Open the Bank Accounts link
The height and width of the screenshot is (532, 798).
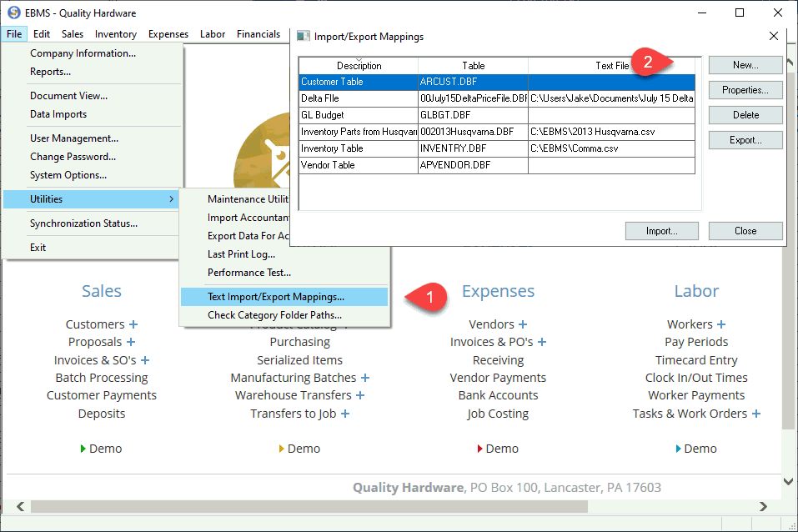[498, 395]
